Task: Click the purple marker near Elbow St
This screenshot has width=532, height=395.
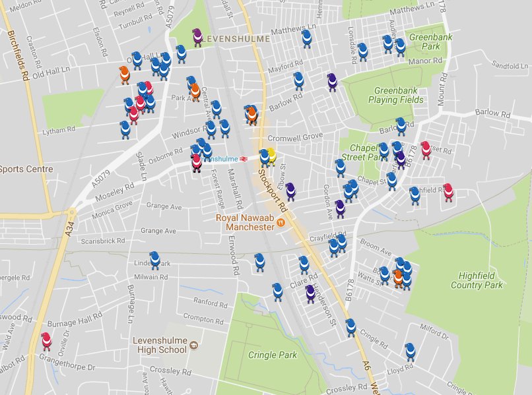Action: (x=290, y=192)
